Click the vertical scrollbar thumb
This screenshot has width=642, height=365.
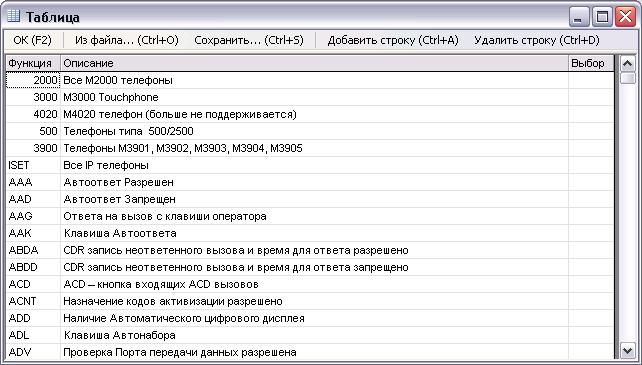pos(628,78)
